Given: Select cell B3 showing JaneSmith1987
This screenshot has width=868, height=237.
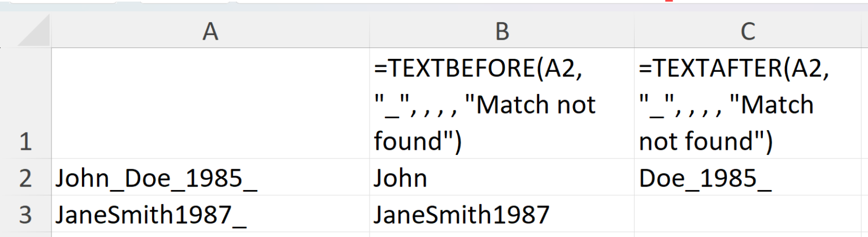Looking at the screenshot, I should click(502, 214).
